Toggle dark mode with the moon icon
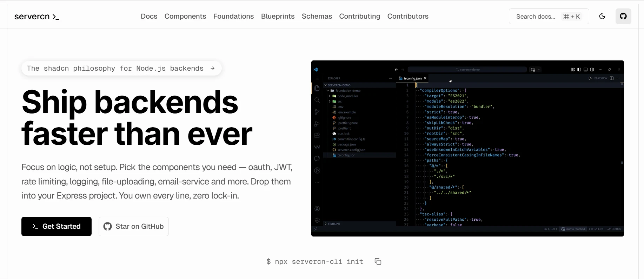The image size is (644, 279). (602, 16)
